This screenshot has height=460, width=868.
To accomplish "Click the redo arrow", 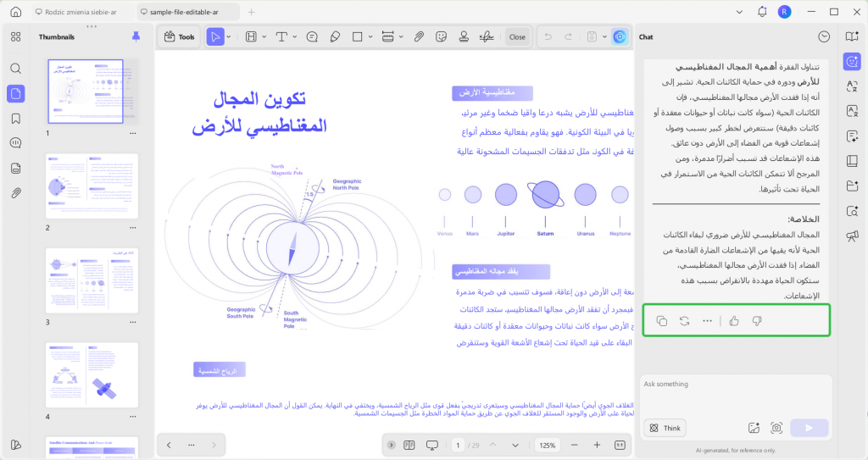I will coord(569,37).
